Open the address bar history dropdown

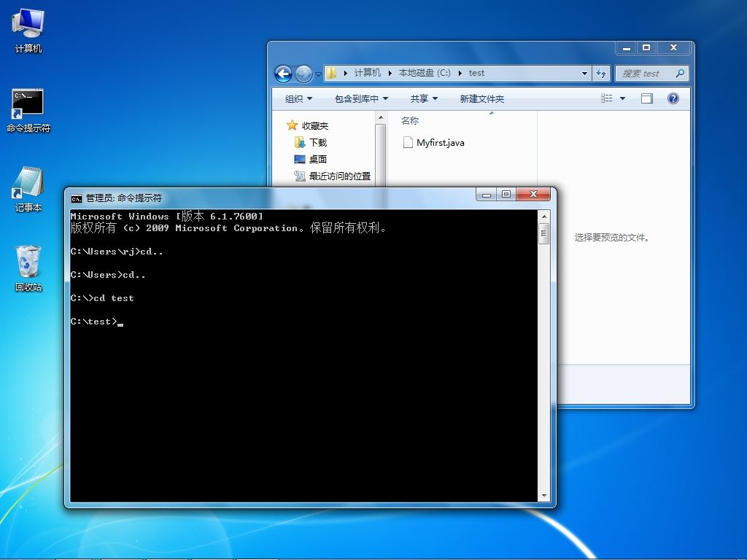(584, 74)
